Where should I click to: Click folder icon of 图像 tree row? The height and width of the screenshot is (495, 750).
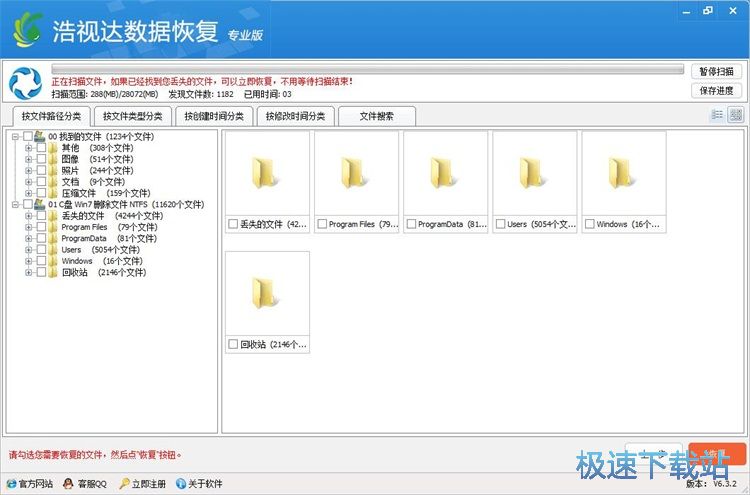coord(53,159)
